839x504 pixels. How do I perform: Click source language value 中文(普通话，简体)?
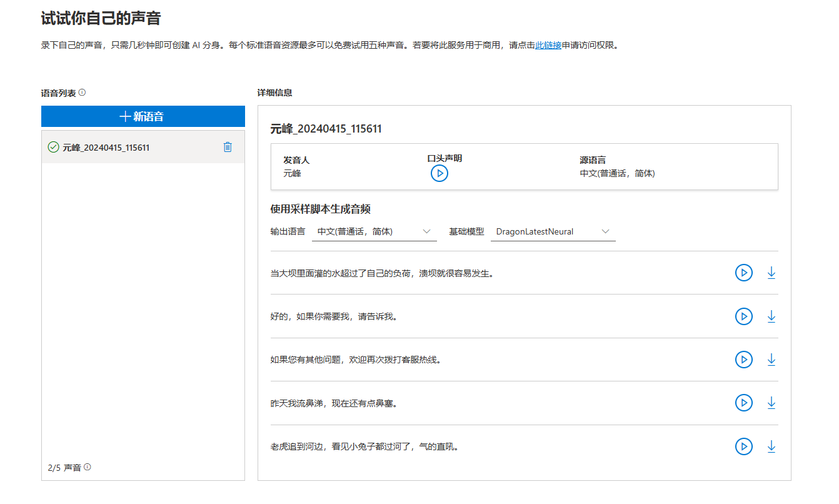click(x=618, y=173)
